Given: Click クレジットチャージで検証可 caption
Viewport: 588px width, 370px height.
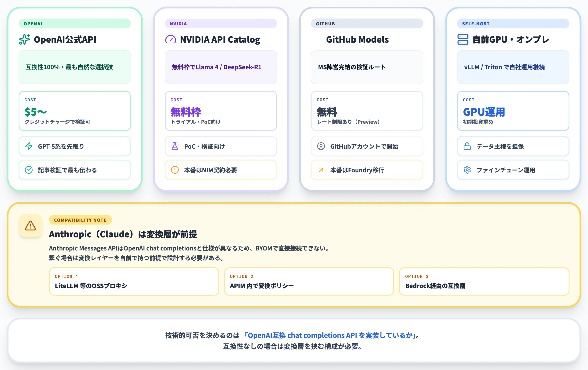Looking at the screenshot, I should pos(57,122).
